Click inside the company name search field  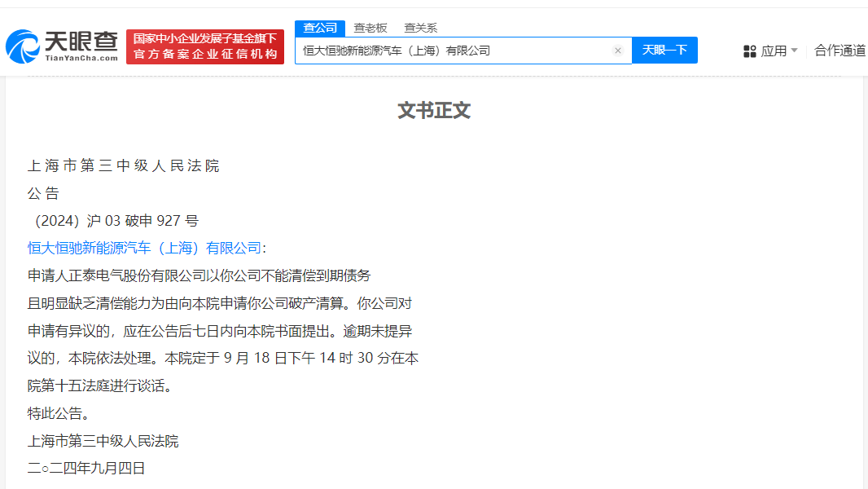point(456,50)
